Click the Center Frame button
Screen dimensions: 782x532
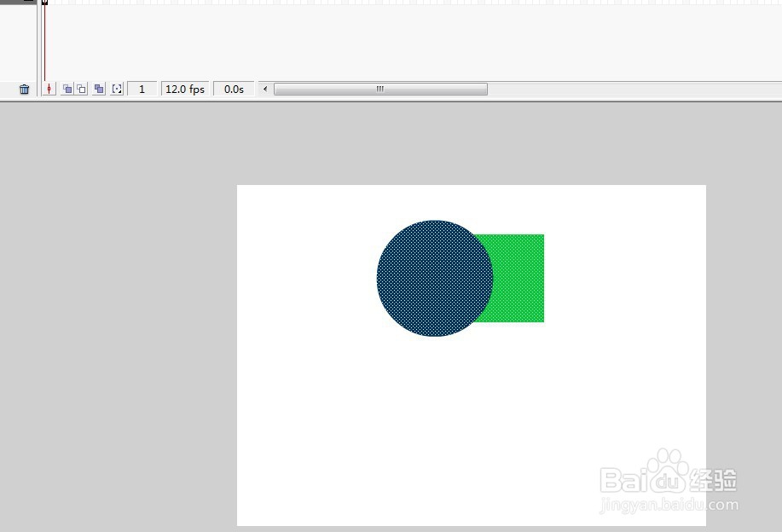(x=49, y=89)
